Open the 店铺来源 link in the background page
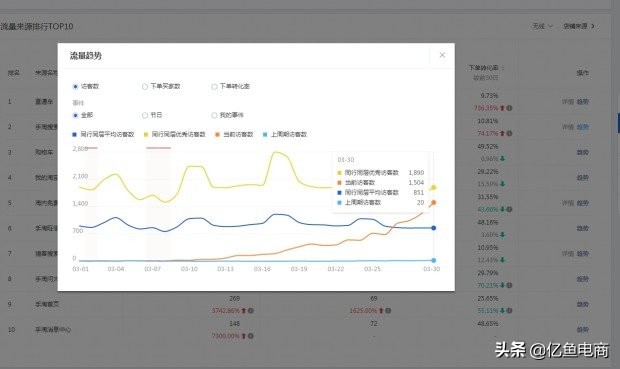The image size is (620, 369). (x=579, y=26)
